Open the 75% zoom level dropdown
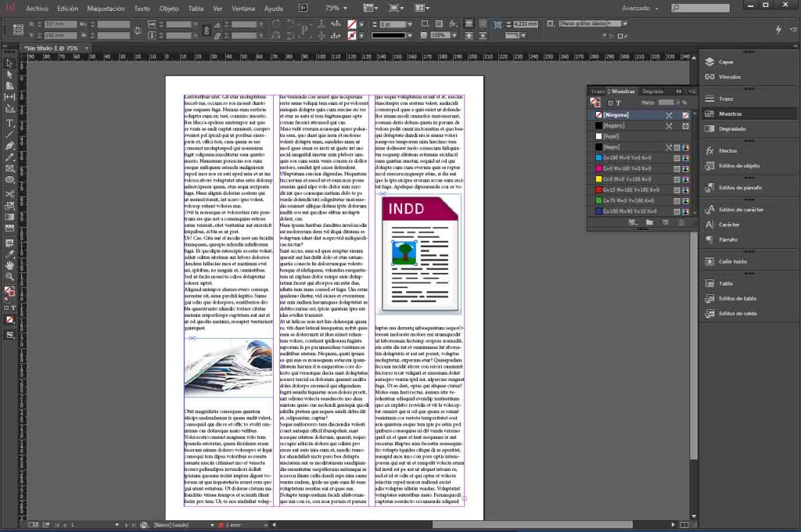Image resolution: width=801 pixels, height=532 pixels. (336, 8)
